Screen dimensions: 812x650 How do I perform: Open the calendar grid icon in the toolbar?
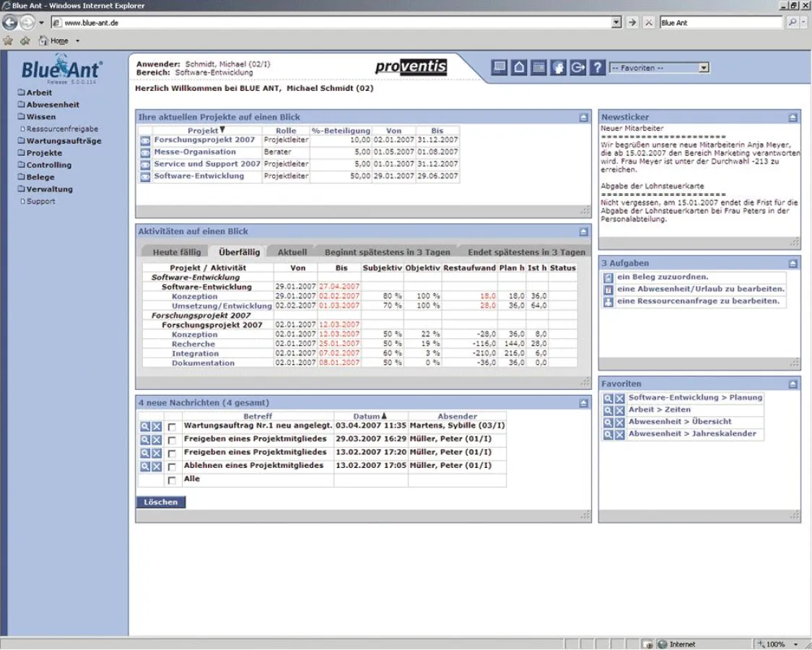538,68
